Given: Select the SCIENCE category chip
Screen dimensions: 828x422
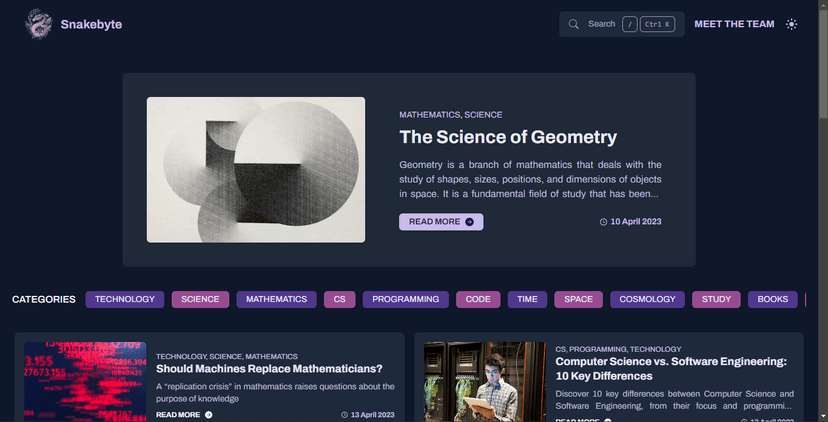Looking at the screenshot, I should 200,299.
